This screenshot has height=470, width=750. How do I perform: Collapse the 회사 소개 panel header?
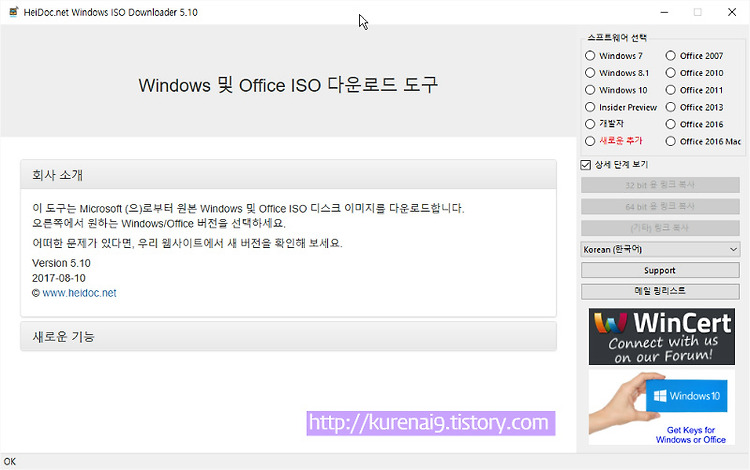pos(288,175)
